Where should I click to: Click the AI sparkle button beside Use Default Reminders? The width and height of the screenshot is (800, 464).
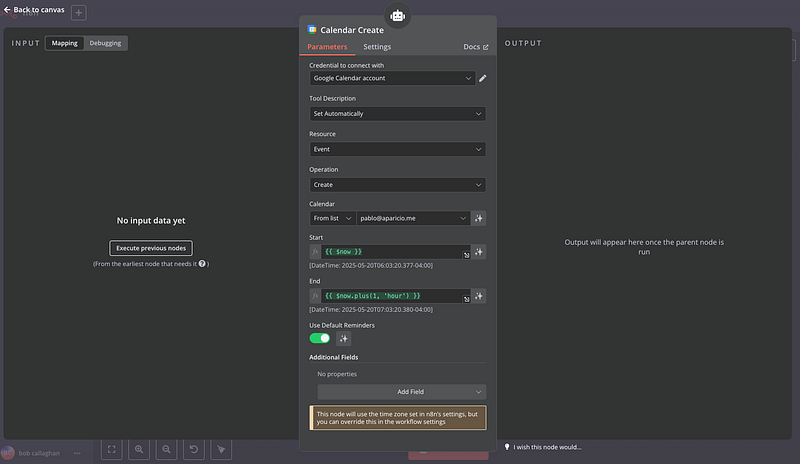click(x=343, y=339)
